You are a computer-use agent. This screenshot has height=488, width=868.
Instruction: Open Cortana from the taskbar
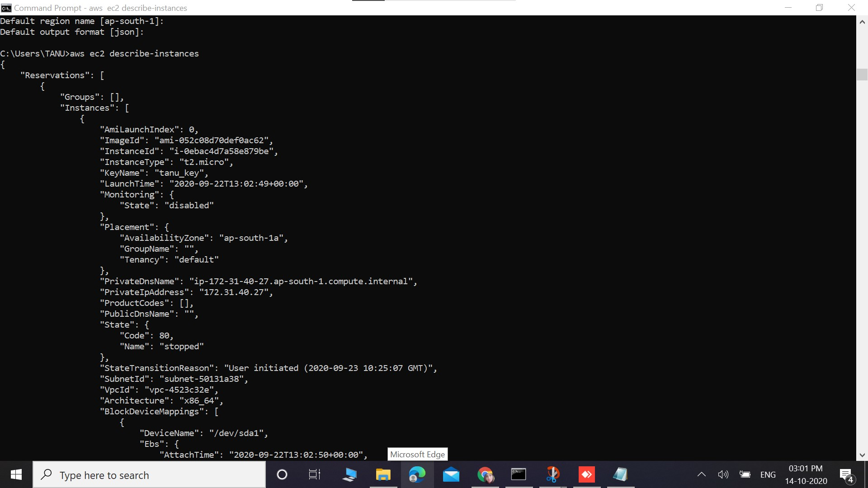pos(282,474)
